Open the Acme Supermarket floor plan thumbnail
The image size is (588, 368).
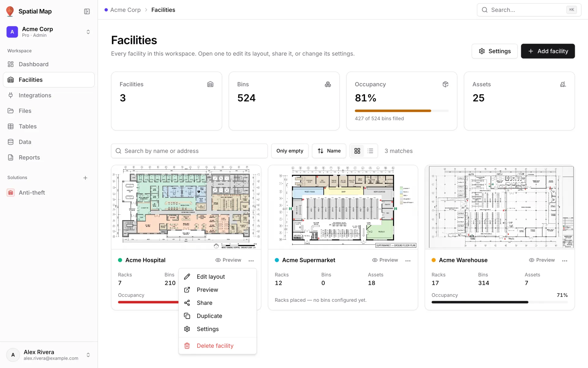[343, 207]
